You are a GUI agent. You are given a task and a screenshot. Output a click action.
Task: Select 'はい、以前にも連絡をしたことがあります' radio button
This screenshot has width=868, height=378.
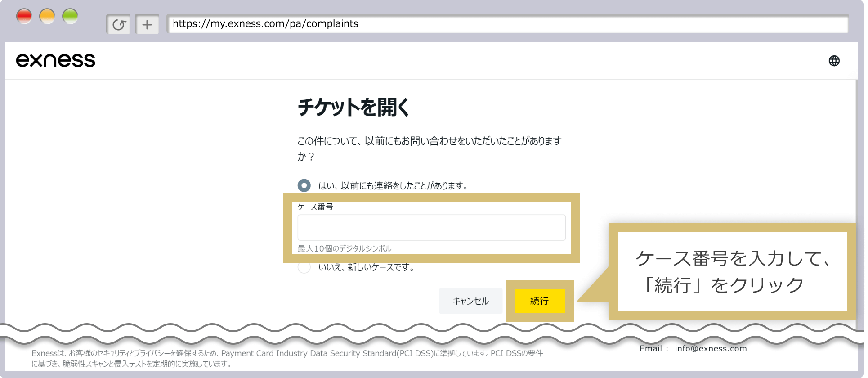point(304,185)
